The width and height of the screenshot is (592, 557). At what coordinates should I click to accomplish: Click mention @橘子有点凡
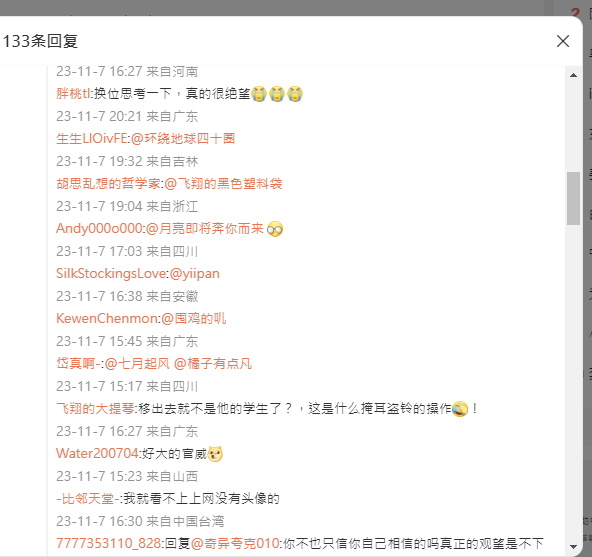[213, 363]
